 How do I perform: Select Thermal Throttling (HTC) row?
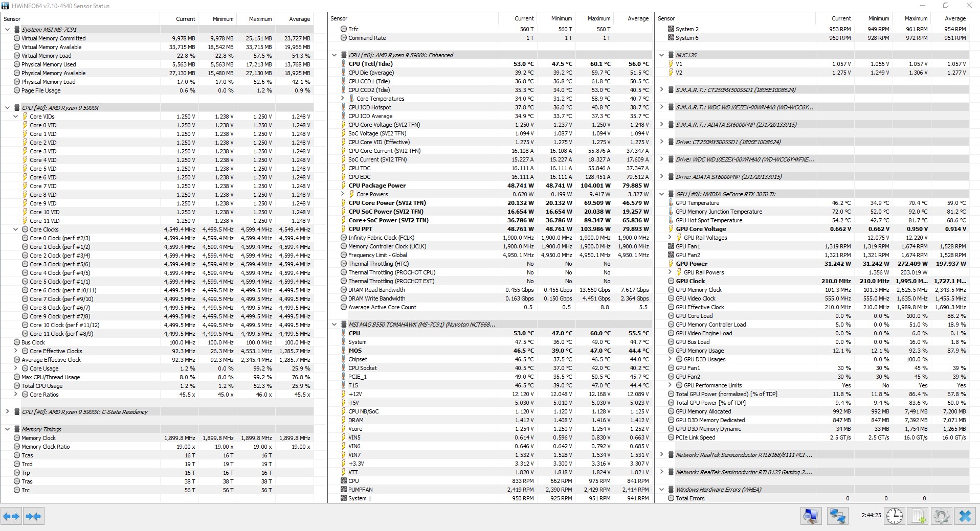pyautogui.click(x=491, y=264)
